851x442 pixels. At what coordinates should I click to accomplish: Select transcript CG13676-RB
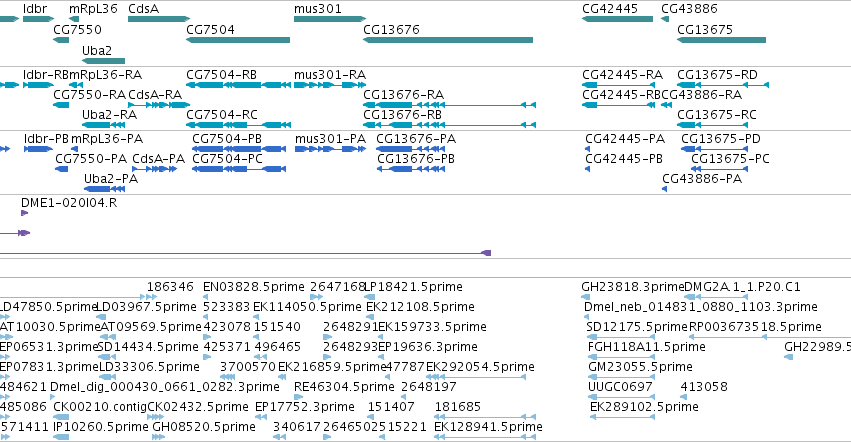tap(449, 125)
